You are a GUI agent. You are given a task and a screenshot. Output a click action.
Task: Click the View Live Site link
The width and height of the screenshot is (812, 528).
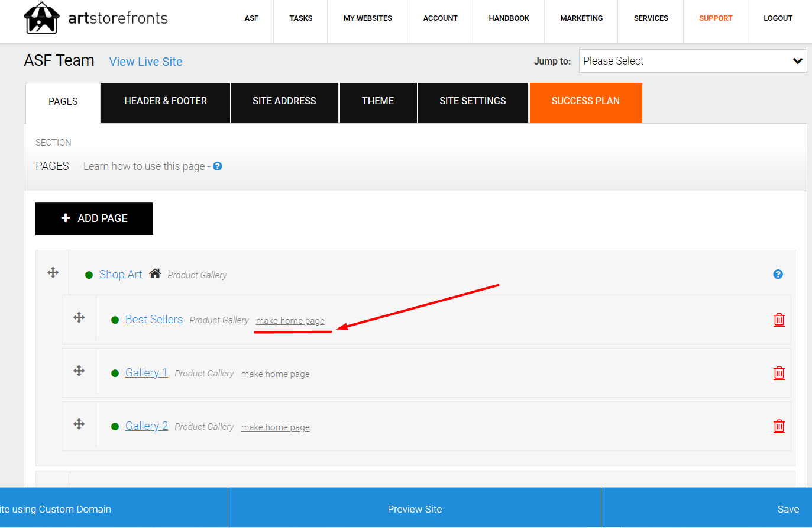point(145,62)
